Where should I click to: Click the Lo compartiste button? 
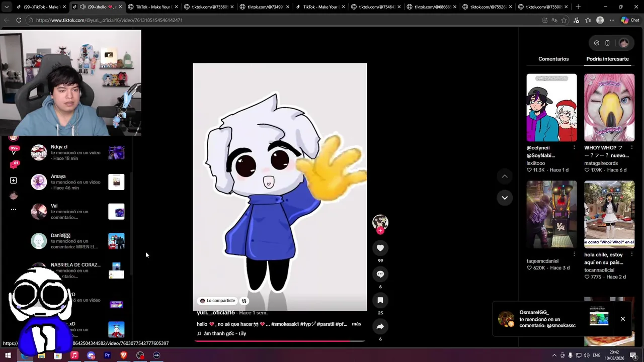(x=217, y=301)
